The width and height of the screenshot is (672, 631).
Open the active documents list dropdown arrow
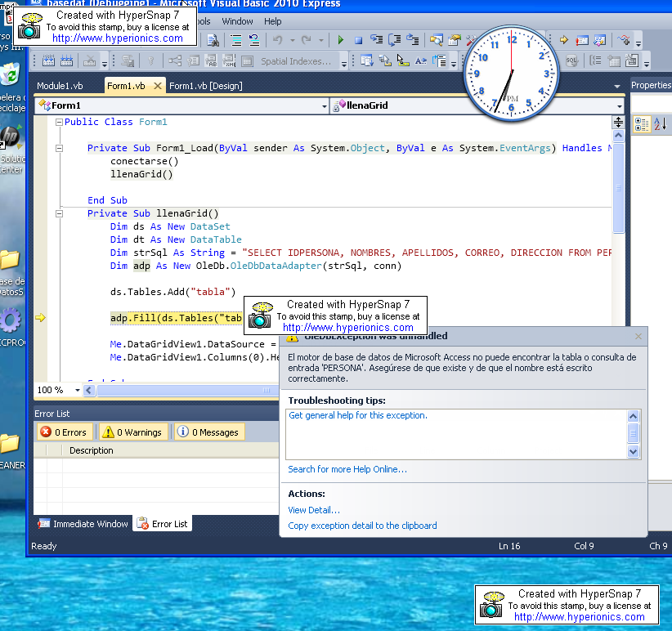coord(617,86)
